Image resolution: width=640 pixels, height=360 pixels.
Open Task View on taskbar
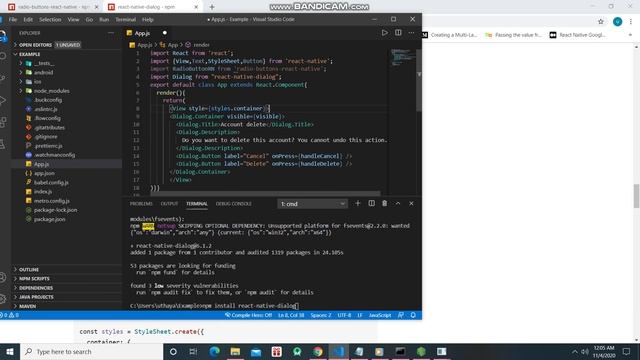(x=193, y=351)
